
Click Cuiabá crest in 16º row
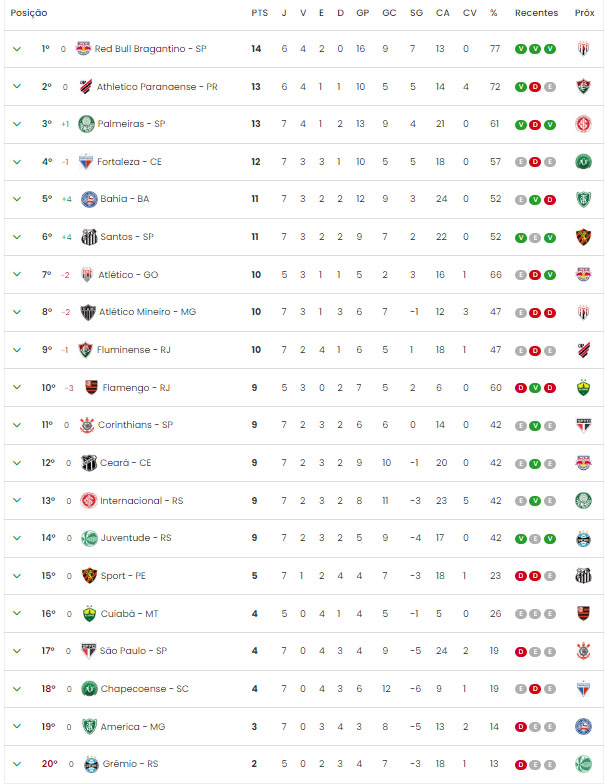click(89, 614)
